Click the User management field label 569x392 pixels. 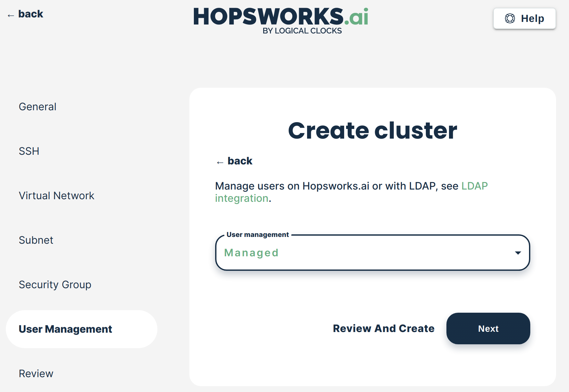257,235
